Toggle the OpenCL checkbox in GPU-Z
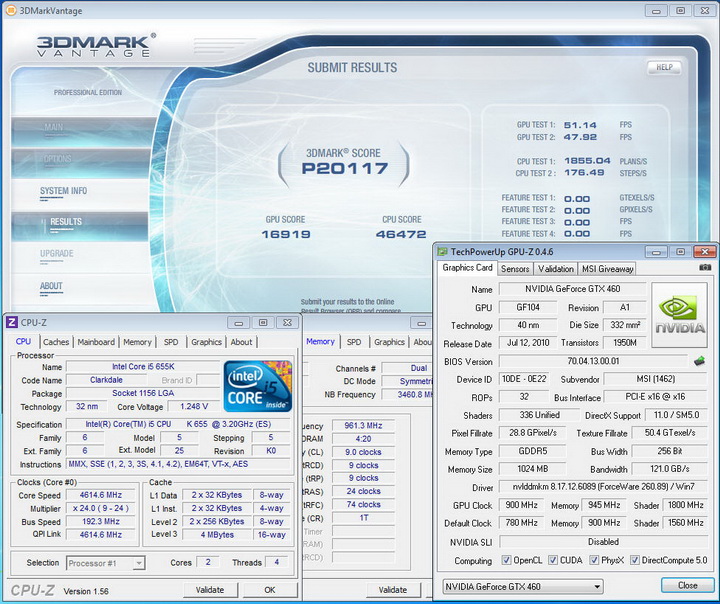Image resolution: width=720 pixels, height=604 pixels. 506,560
